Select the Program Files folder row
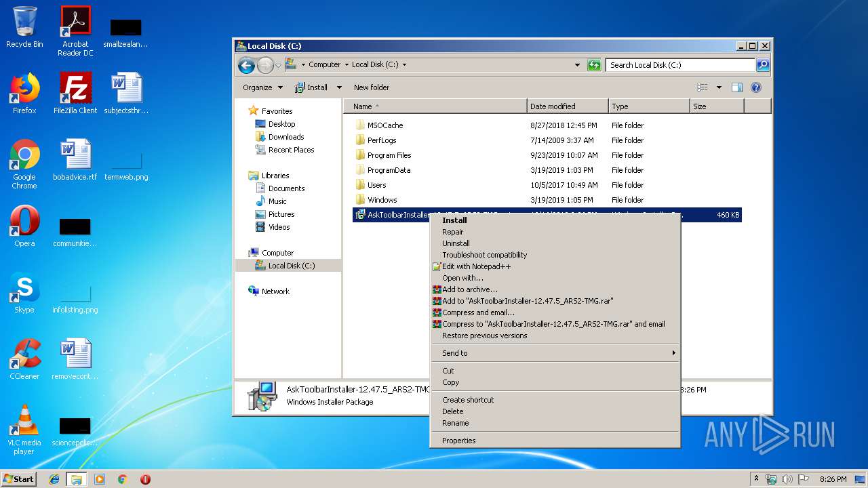The height and width of the screenshot is (488, 868). pyautogui.click(x=547, y=155)
